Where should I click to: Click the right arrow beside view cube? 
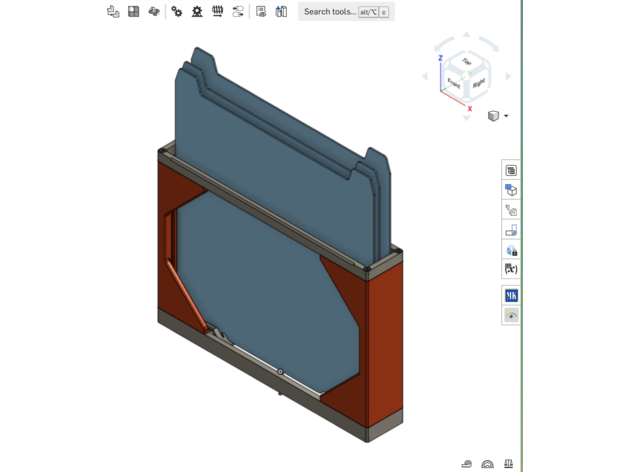pos(509,76)
